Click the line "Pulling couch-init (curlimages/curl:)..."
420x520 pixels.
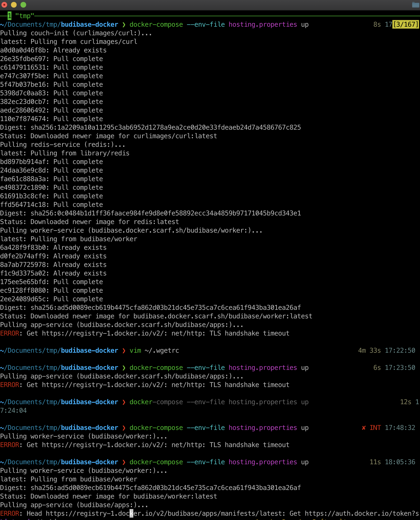tap(76, 33)
